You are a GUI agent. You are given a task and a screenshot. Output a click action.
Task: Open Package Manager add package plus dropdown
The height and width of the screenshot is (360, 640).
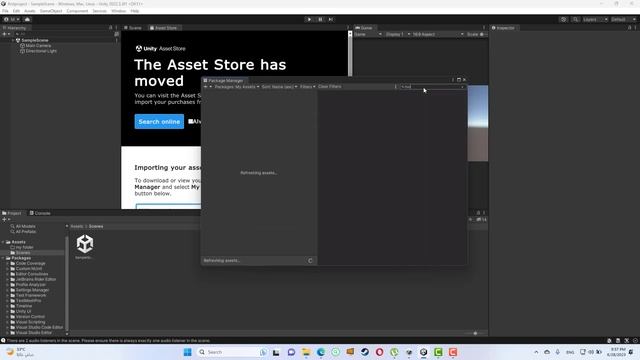coord(207,87)
